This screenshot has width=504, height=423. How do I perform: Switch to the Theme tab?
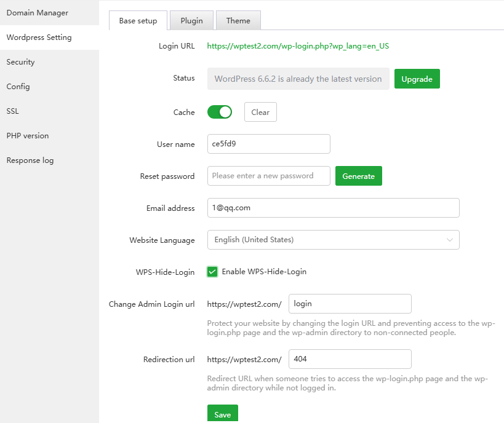click(238, 20)
